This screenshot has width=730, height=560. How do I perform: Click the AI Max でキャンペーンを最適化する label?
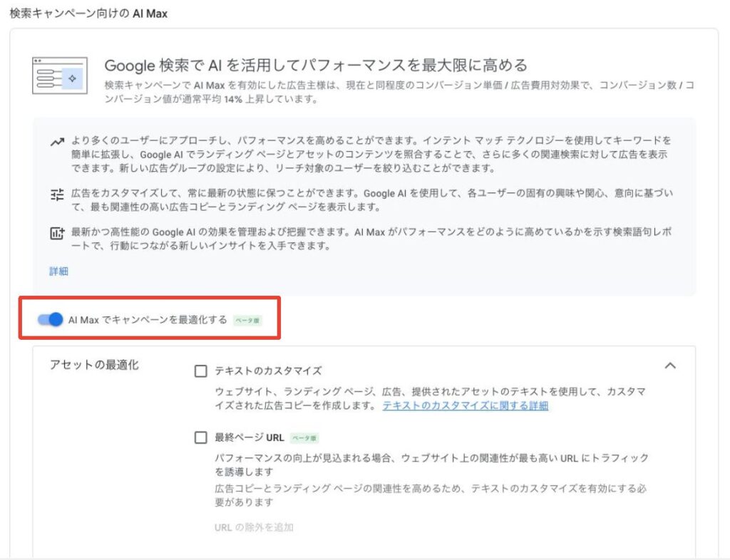[148, 320]
